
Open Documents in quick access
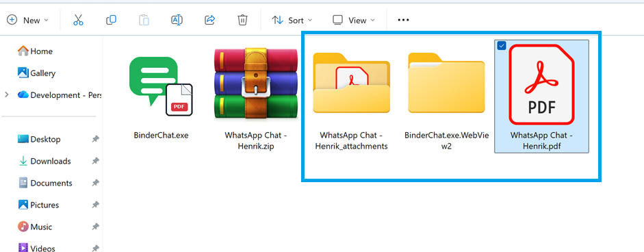click(x=45, y=183)
